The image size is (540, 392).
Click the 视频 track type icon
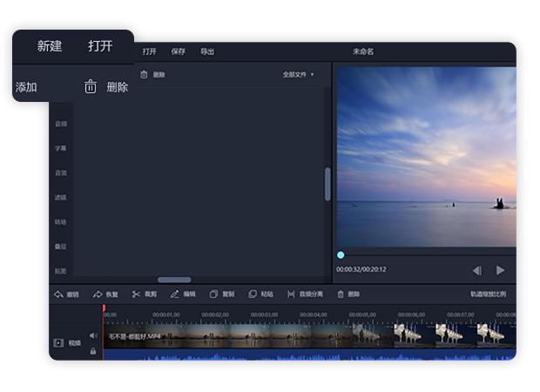pos(58,342)
